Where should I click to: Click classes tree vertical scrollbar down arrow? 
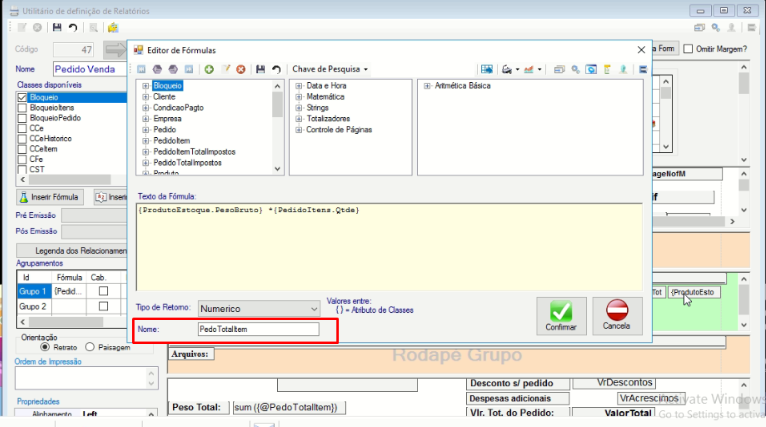[x=277, y=169]
